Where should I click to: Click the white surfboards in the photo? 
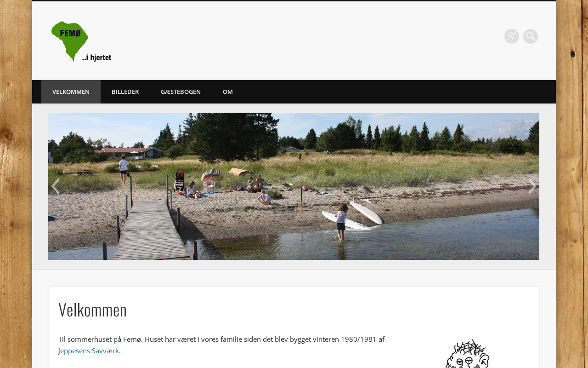point(353,214)
